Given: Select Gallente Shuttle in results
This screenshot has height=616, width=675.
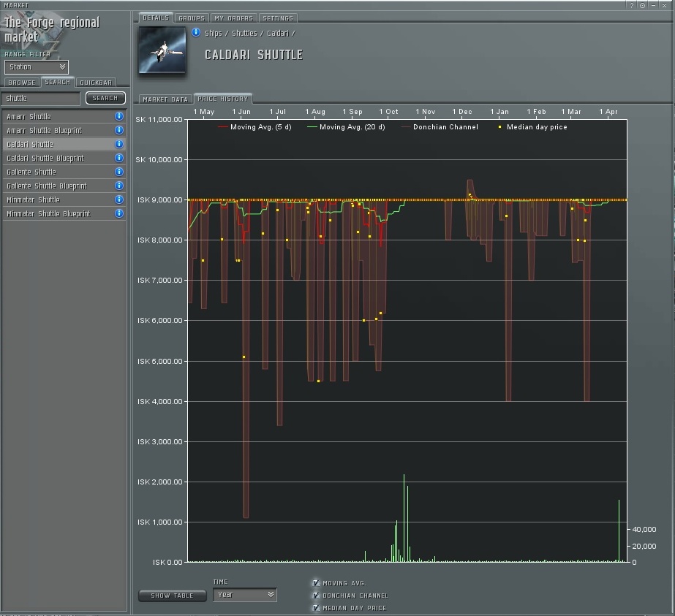Looking at the screenshot, I should [x=64, y=172].
